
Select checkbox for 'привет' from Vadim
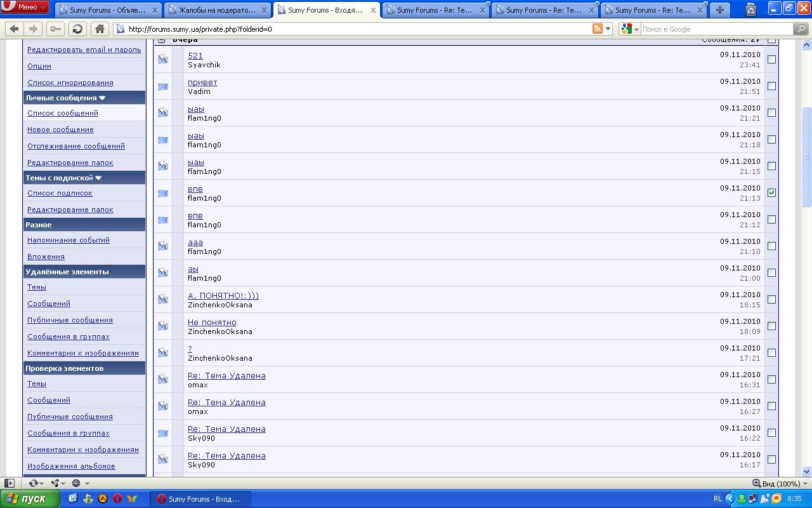click(x=771, y=86)
